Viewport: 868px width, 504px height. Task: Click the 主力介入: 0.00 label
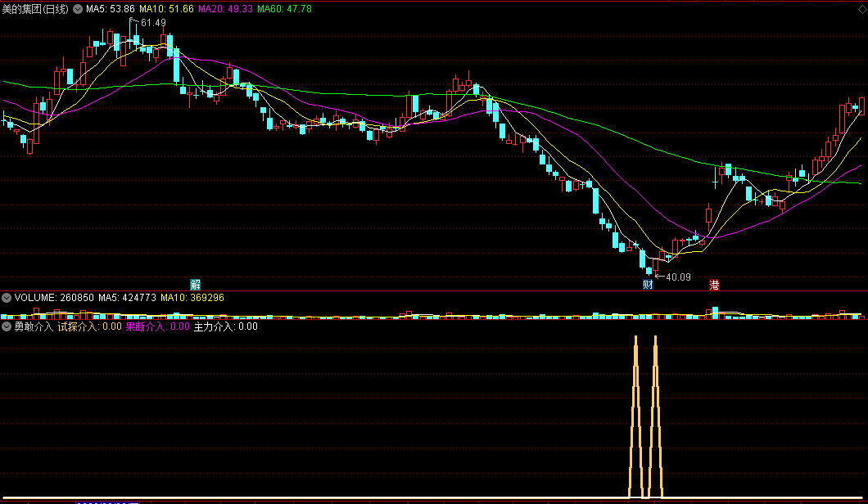point(226,326)
